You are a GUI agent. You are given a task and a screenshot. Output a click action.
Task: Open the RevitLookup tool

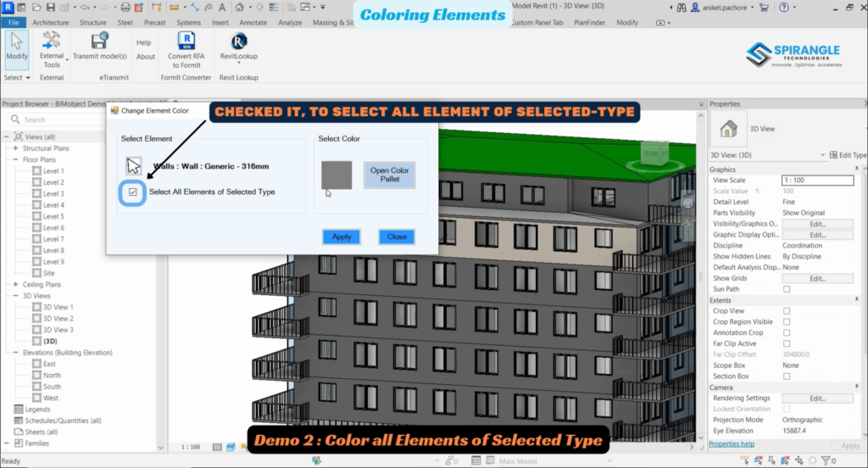(238, 47)
